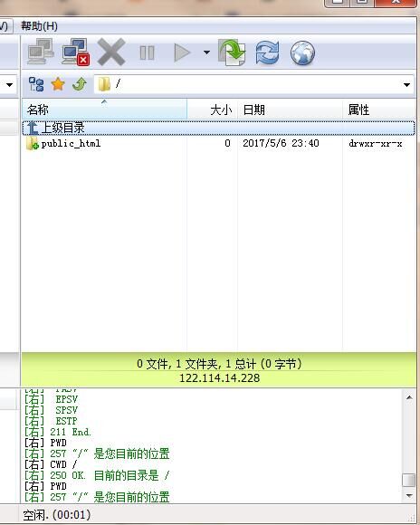Click the Disconnect icon with red X
Viewport: 420px width, 525px height.
pyautogui.click(x=75, y=52)
